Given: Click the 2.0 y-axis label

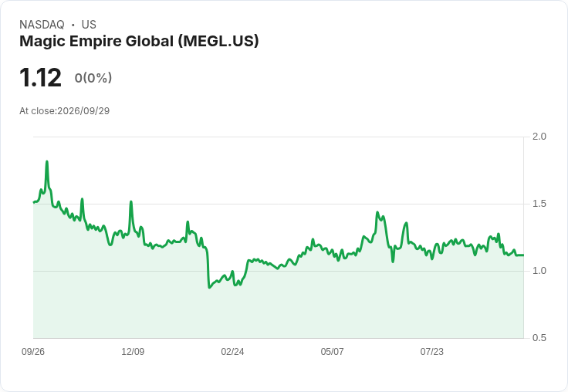Looking at the screenshot, I should (539, 137).
